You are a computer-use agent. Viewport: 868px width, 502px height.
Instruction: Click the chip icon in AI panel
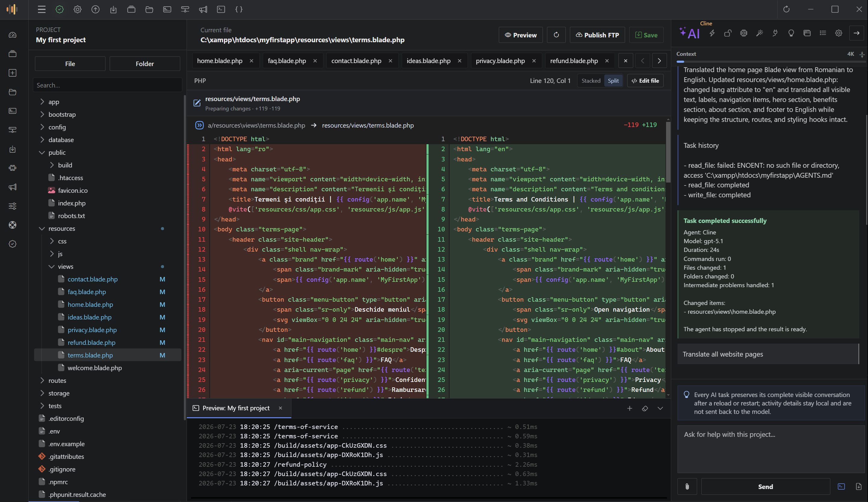(x=744, y=33)
